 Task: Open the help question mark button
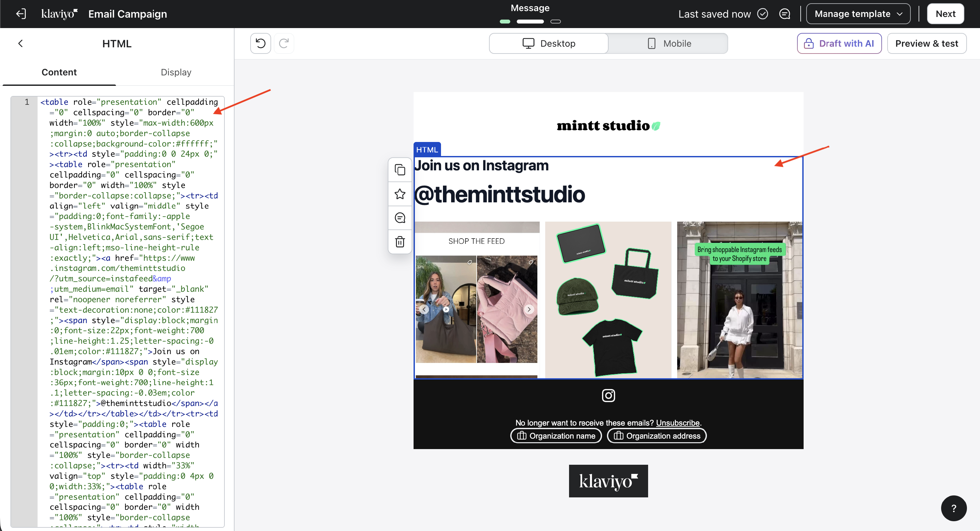(x=953, y=508)
